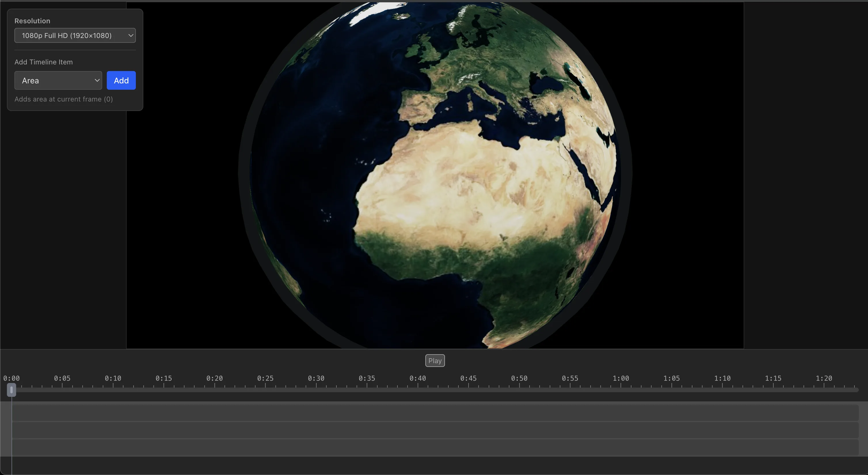Click the 1:10 timeline time label
Screen dimensions: 868x475
coord(722,378)
